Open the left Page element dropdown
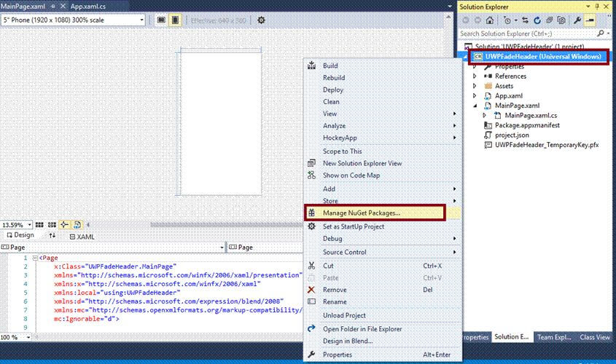The width and height of the screenshot is (616, 364). (x=222, y=248)
